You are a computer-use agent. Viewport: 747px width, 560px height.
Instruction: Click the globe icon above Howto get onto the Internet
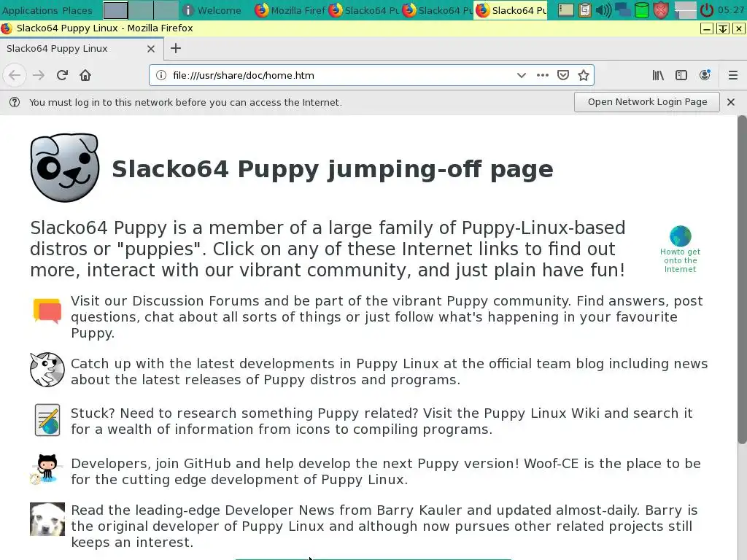680,236
